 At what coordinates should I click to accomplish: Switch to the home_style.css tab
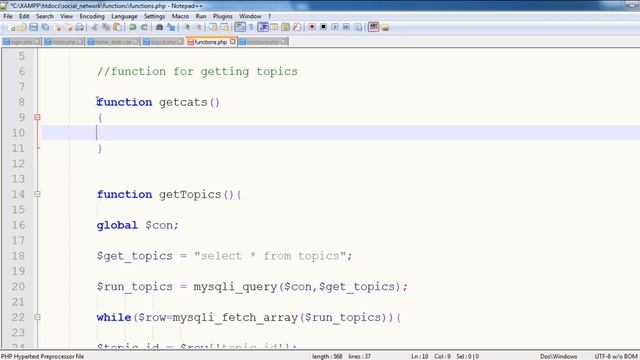(x=113, y=42)
